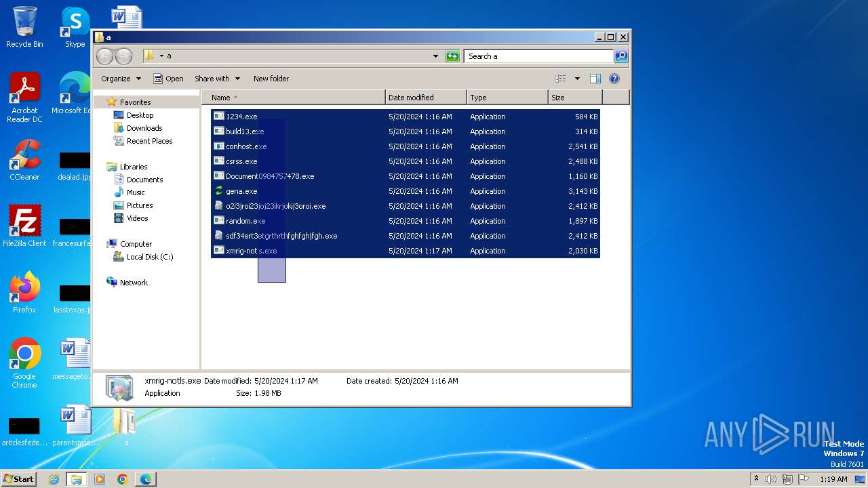Click the Open toolbar button
This screenshot has width=868, height=488.
(168, 79)
